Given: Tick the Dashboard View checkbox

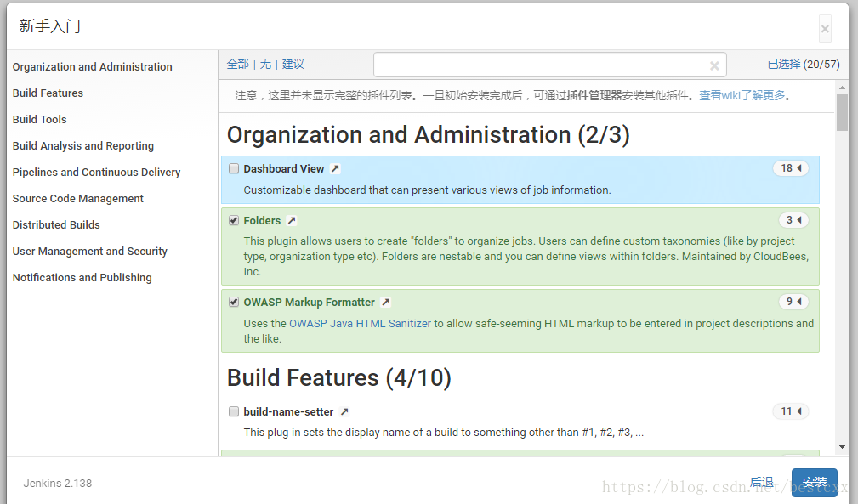Looking at the screenshot, I should (x=234, y=168).
